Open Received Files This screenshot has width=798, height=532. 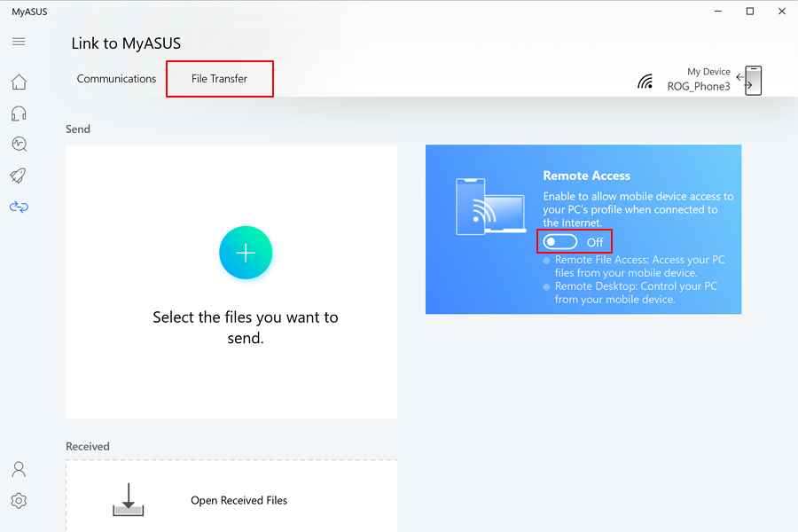pos(239,500)
